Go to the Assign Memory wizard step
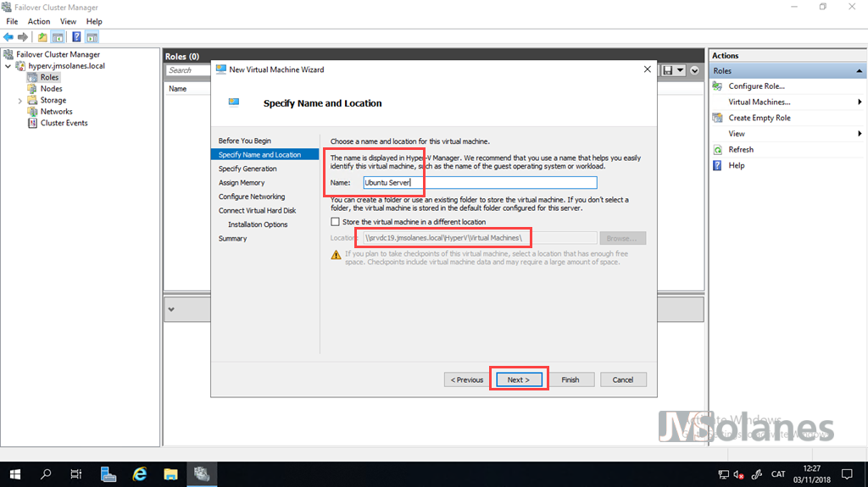 click(x=242, y=183)
